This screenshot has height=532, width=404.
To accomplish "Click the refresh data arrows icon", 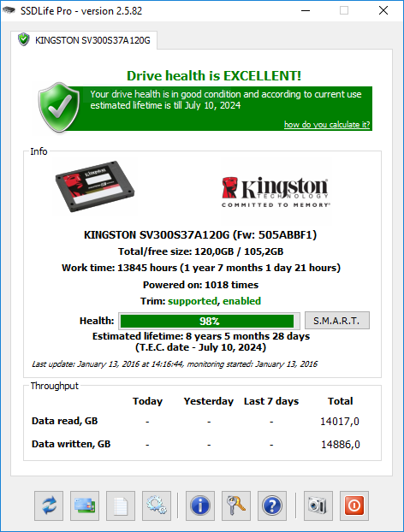I will tap(49, 505).
